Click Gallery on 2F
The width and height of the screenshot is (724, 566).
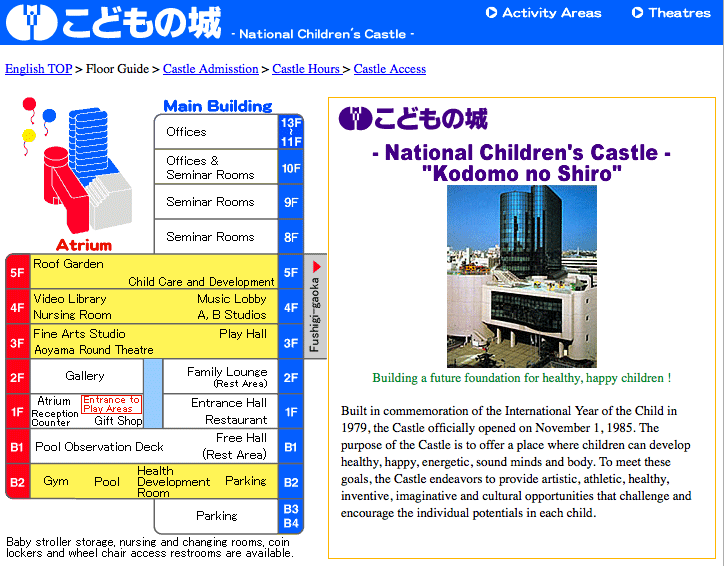pos(85,376)
